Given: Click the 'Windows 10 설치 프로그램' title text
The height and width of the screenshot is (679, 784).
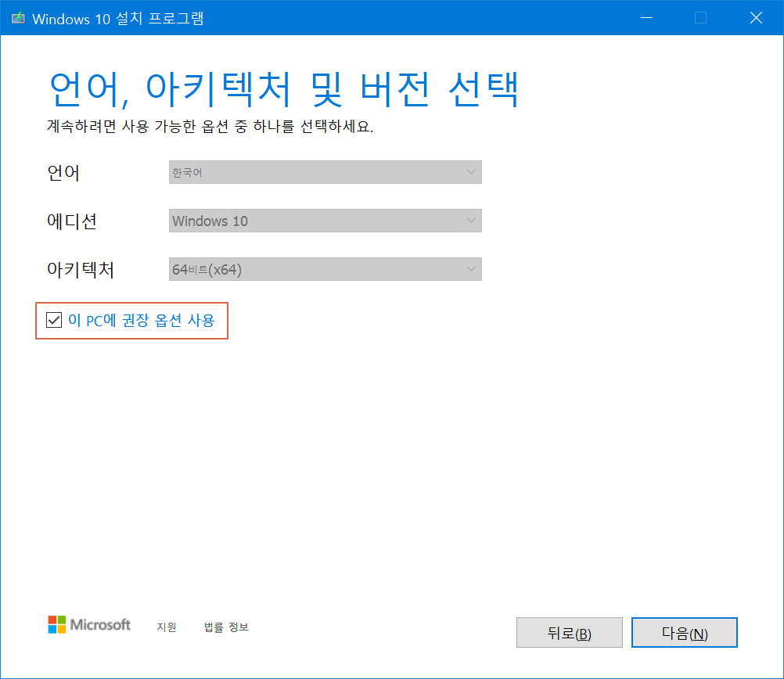Looking at the screenshot, I should click(x=117, y=19).
